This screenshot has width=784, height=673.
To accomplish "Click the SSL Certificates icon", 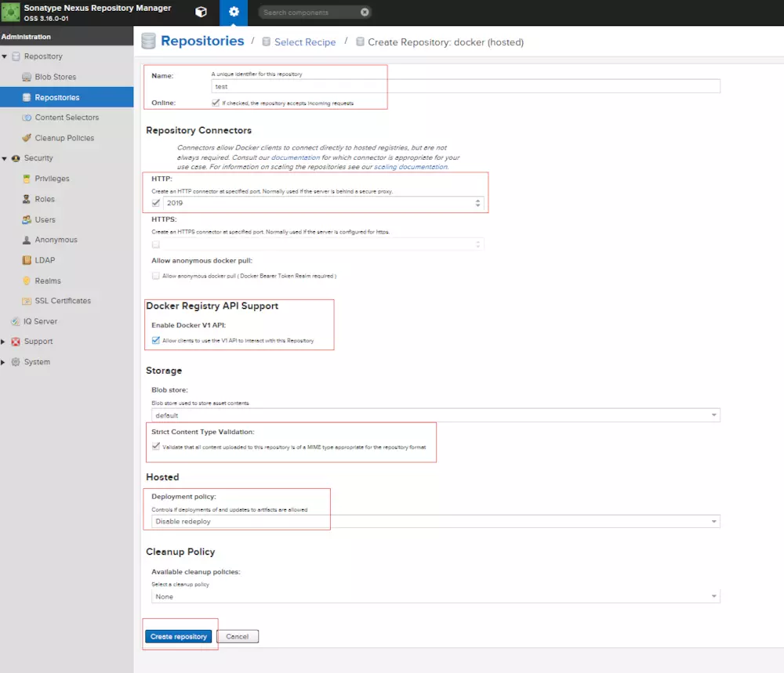I will [x=27, y=301].
